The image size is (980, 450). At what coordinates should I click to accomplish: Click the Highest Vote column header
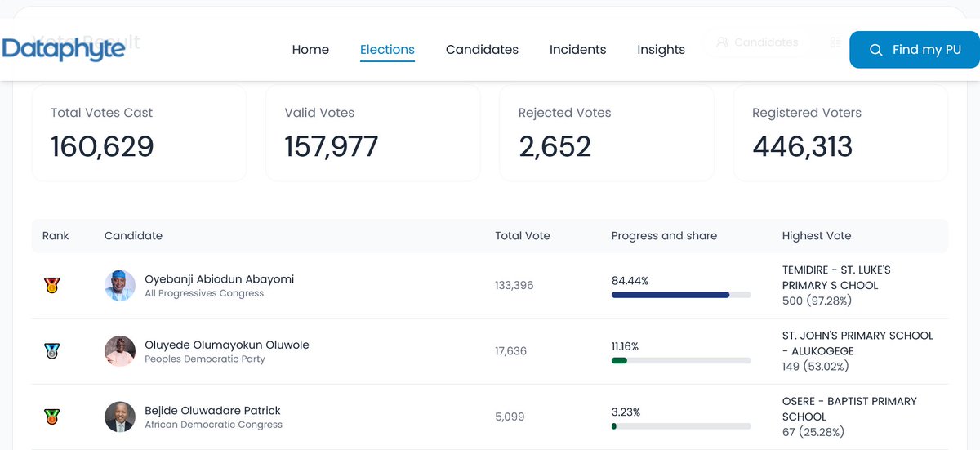pos(817,235)
